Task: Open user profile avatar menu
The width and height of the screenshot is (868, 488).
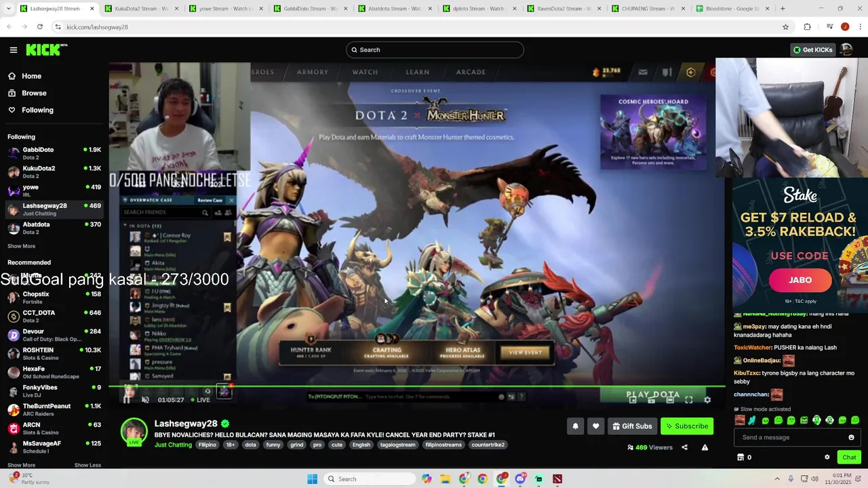Action: 846,49
